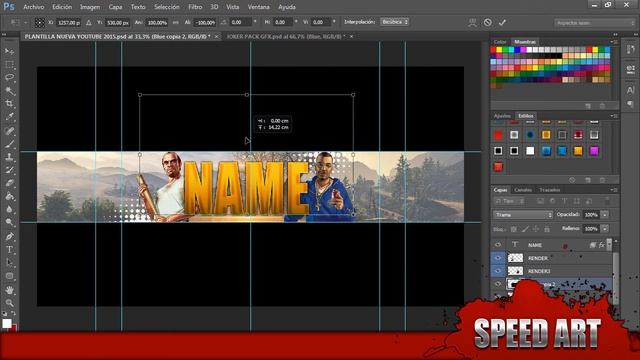Open the Estilos panel flyout menu

pyautogui.click(x=613, y=116)
